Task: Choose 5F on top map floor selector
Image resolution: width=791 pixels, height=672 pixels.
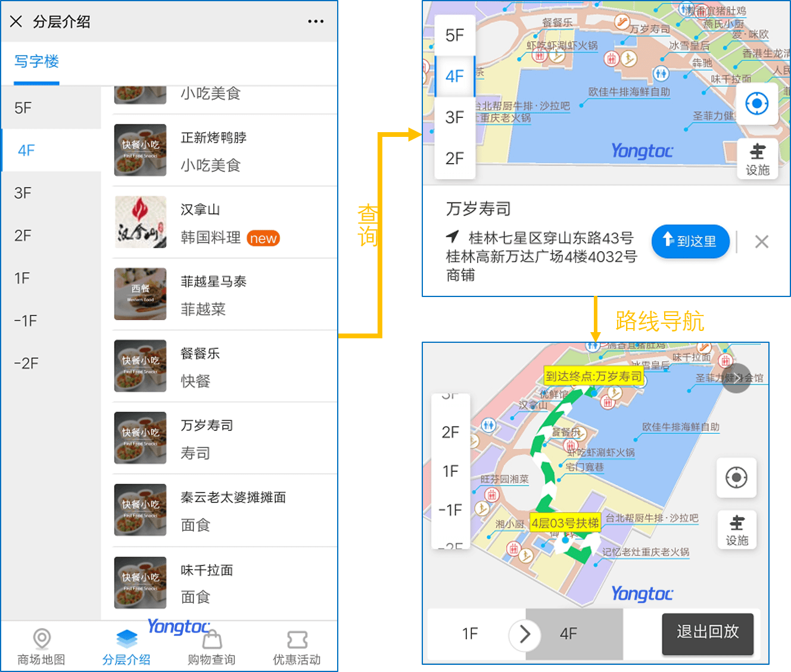Action: point(455,35)
